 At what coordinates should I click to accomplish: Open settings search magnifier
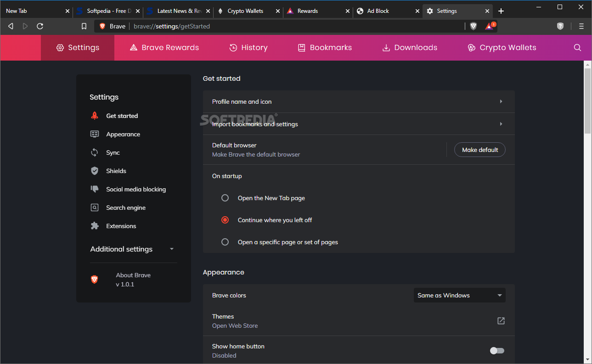[x=578, y=47]
